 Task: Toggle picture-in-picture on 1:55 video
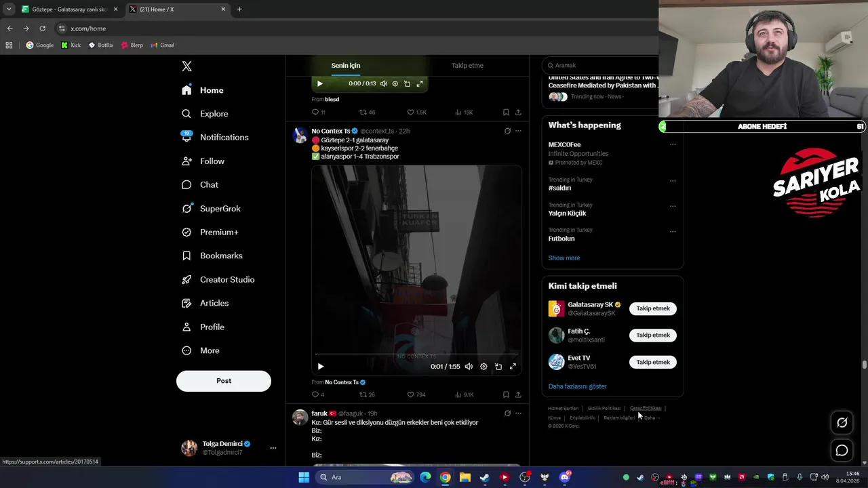point(498,367)
